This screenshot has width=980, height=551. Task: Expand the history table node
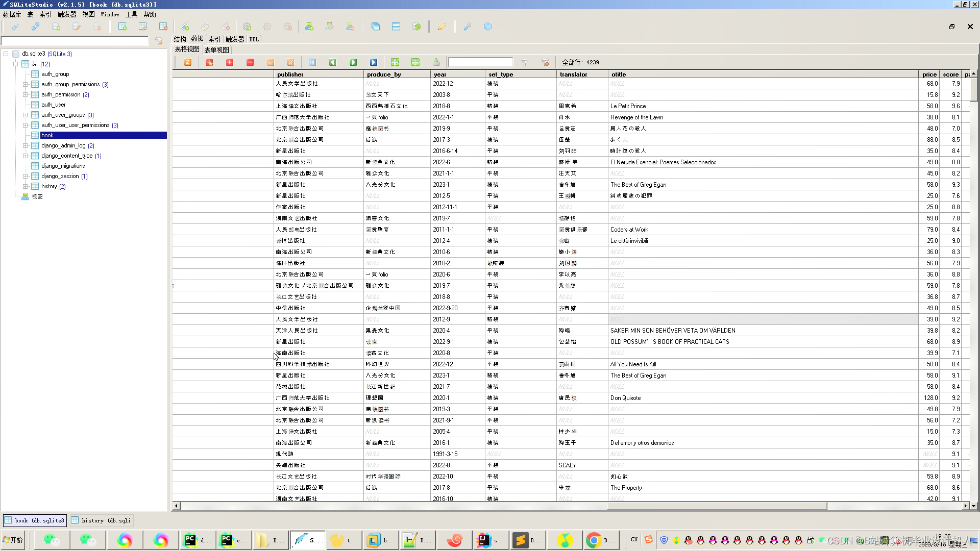click(25, 186)
